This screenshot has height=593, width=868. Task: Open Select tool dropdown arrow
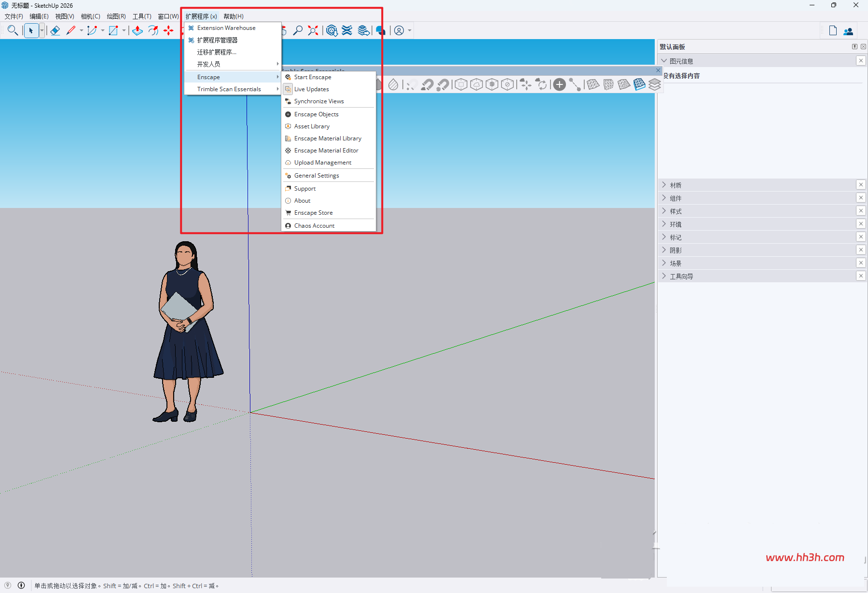42,30
